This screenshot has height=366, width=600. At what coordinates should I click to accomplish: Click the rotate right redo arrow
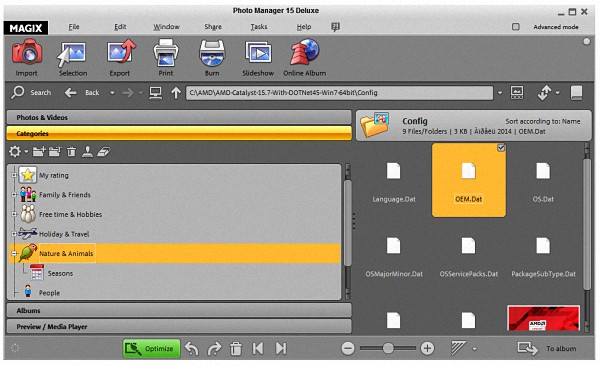point(214,348)
